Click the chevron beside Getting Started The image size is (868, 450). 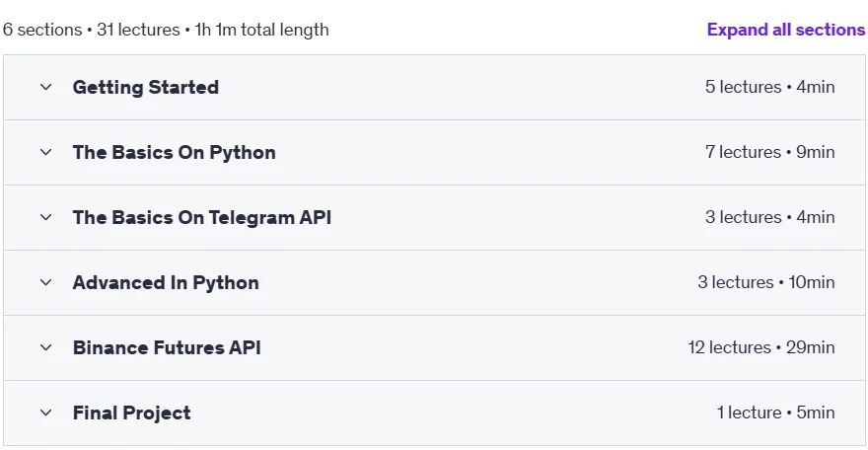(46, 87)
